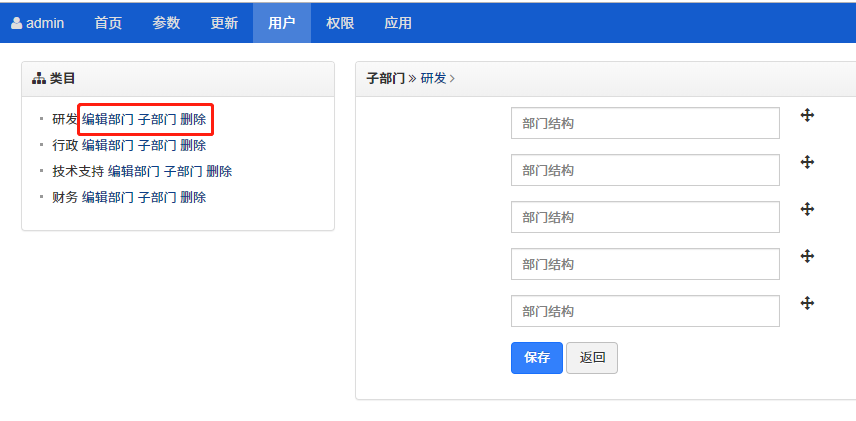Click the 返回 button
This screenshot has height=421, width=856.
click(591, 358)
